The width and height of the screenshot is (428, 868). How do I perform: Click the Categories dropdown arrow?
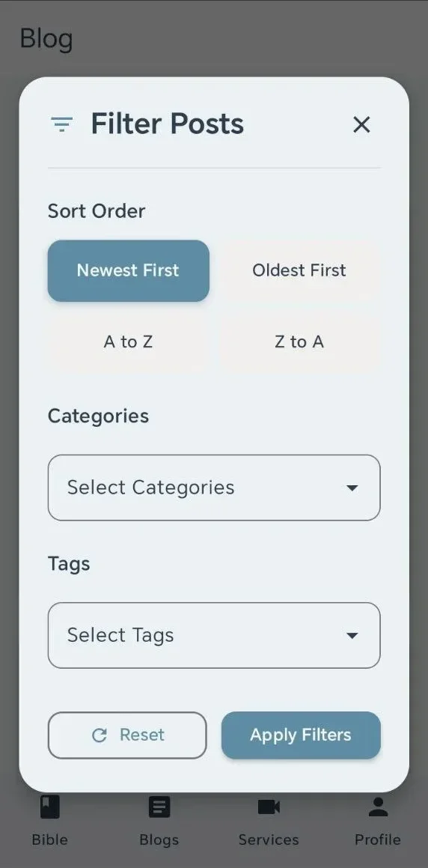point(352,488)
